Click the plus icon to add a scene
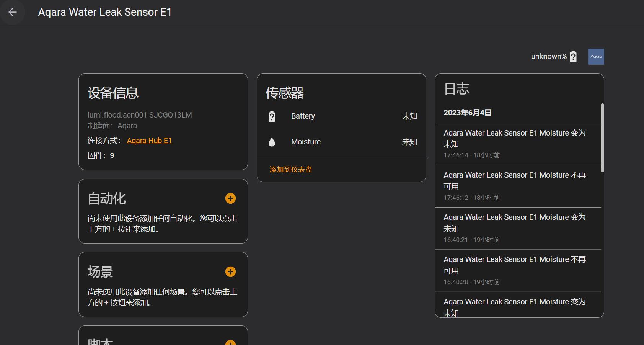644x345 pixels. tap(230, 272)
